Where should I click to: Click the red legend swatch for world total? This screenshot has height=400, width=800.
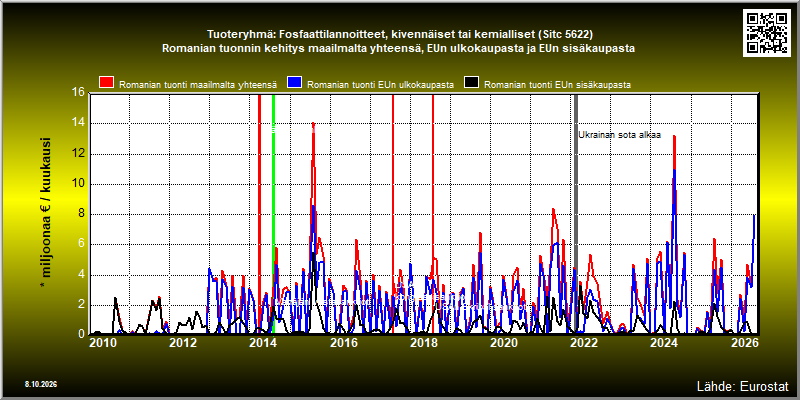click(x=107, y=82)
